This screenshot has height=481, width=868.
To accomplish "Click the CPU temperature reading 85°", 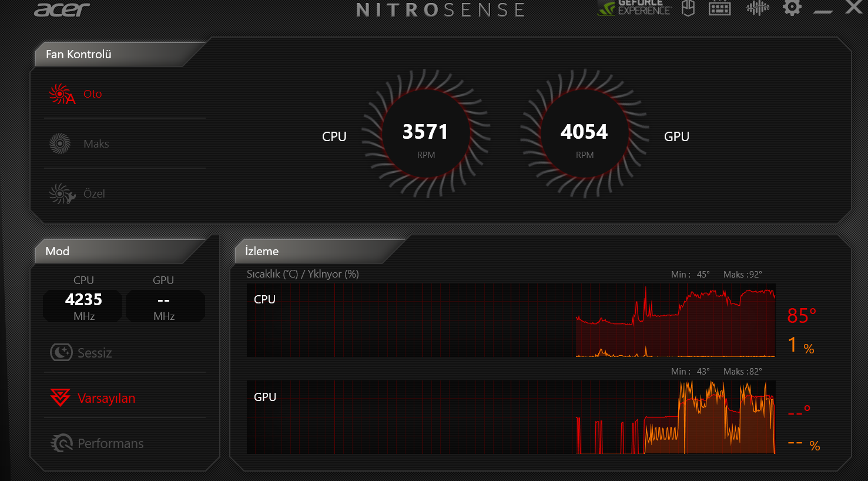I will [x=802, y=316].
